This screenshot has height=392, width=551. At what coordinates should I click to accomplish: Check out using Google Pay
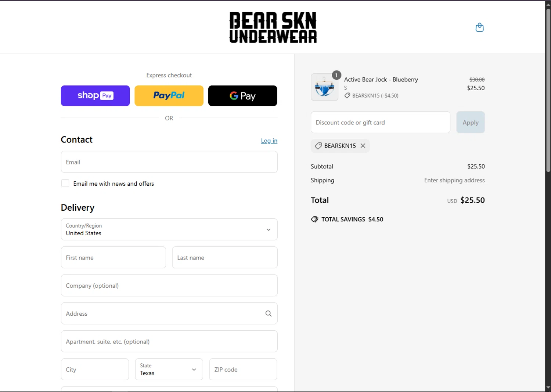pos(242,96)
